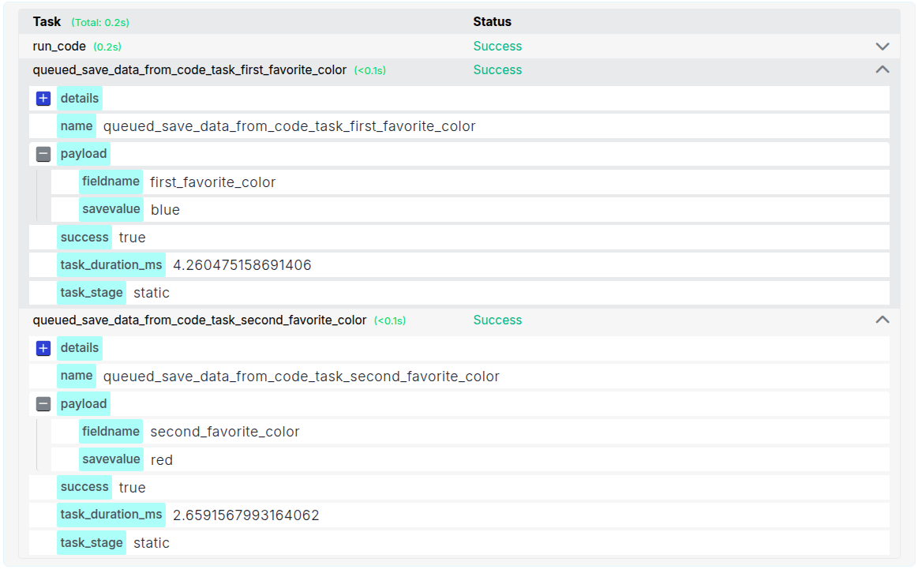Image resolution: width=918 pixels, height=588 pixels.
Task: Expand the first task's details plus icon
Action: (43, 99)
